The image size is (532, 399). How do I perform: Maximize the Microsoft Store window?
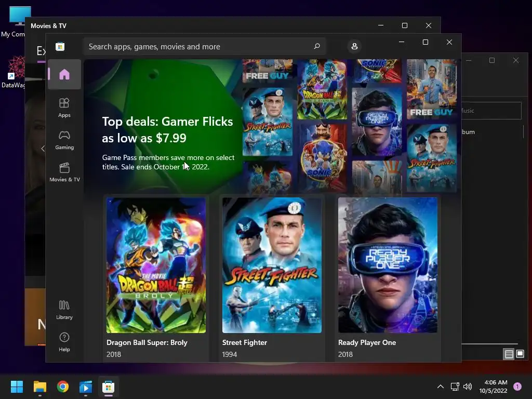(425, 42)
